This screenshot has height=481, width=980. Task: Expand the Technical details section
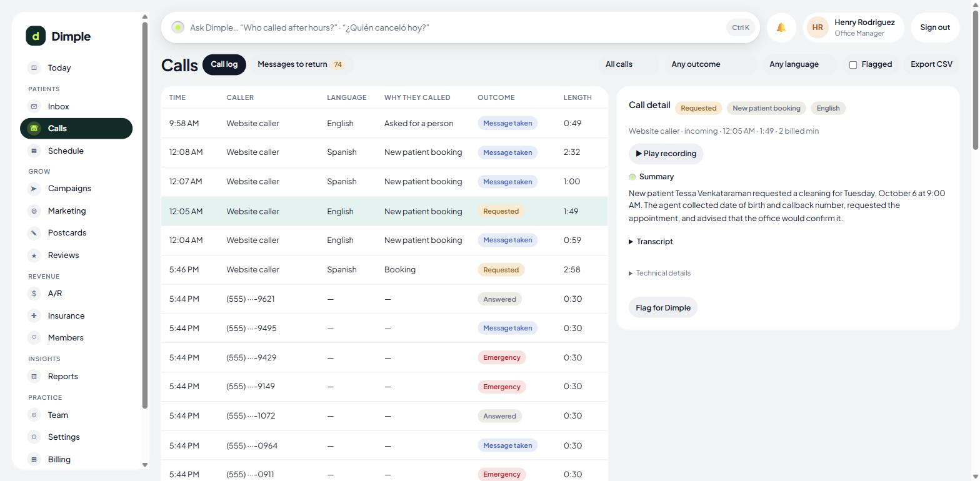pyautogui.click(x=659, y=273)
